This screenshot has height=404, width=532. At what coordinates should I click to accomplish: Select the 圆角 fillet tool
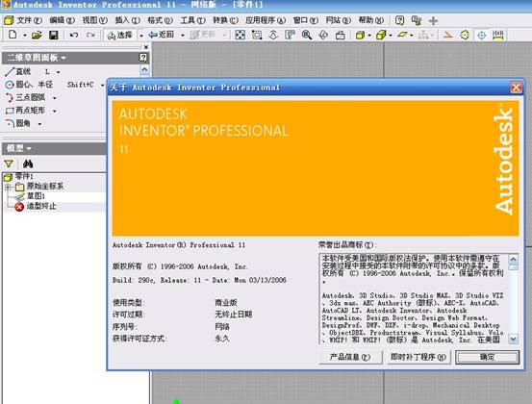[x=18, y=123]
